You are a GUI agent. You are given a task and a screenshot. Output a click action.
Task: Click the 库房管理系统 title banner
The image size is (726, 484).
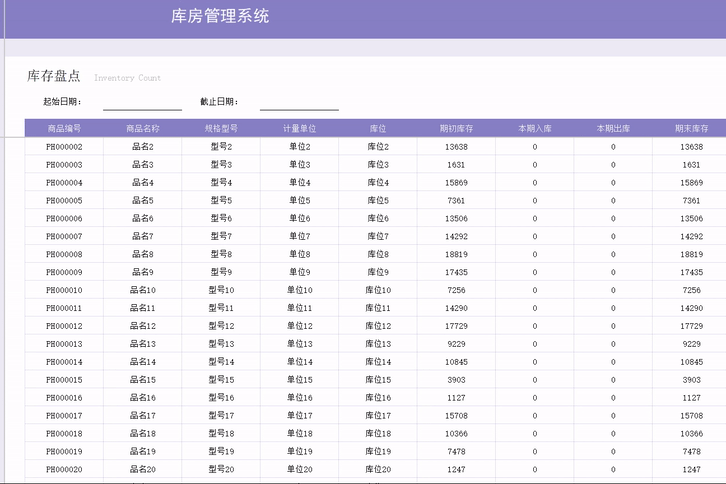[x=220, y=17]
